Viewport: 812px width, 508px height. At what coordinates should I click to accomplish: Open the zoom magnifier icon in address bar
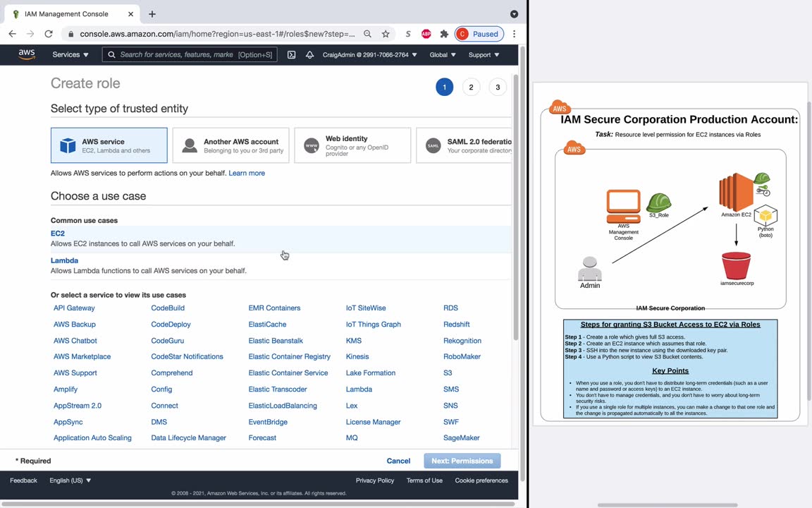367,34
